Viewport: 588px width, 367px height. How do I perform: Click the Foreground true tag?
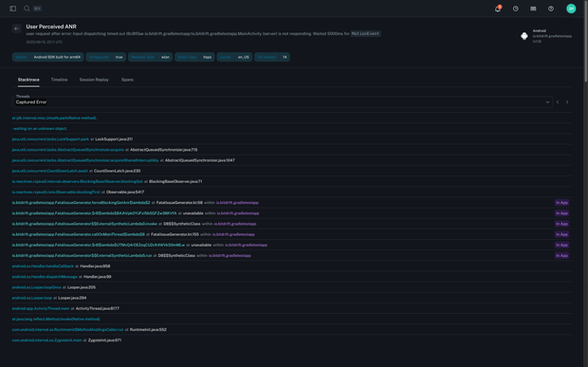(106, 57)
